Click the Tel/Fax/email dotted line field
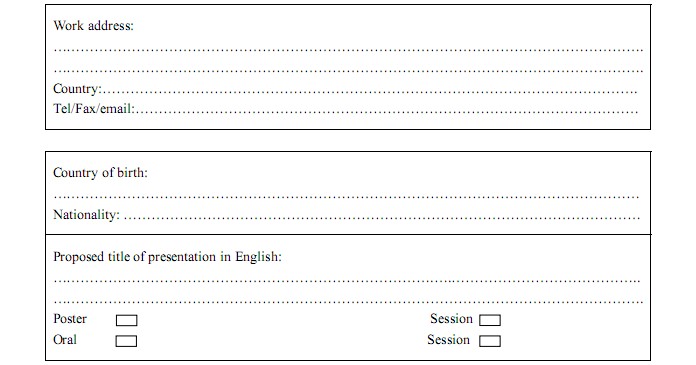The image size is (696, 365). (387, 111)
